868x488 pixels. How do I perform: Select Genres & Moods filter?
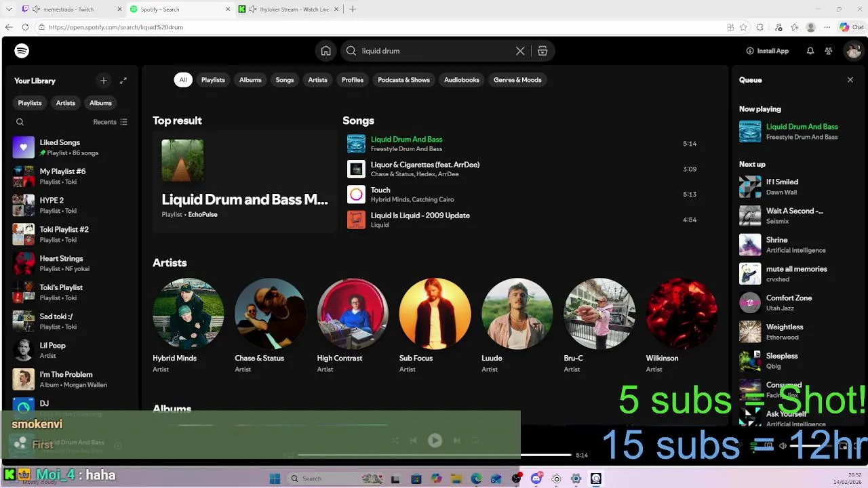[x=517, y=80]
